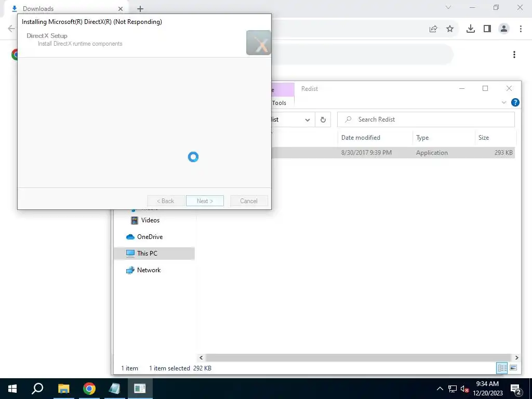Select the 8/30/2017 9:39 PM date cell
532x399 pixels.
(366, 153)
